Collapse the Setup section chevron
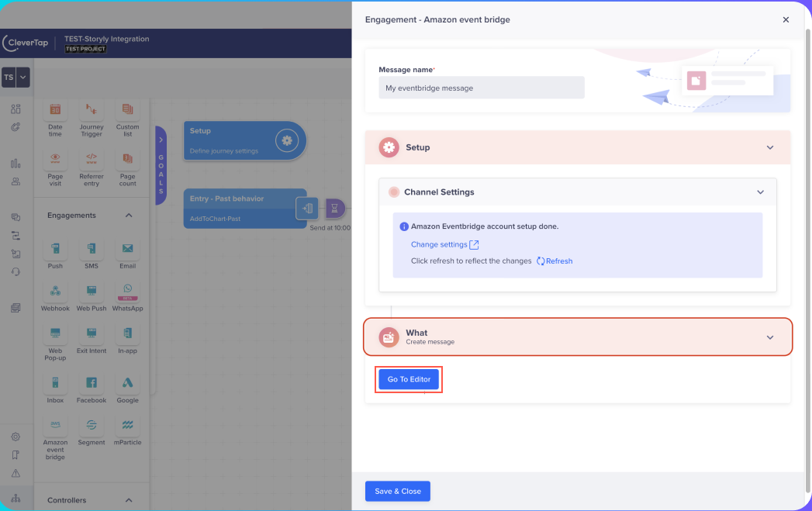 point(770,147)
